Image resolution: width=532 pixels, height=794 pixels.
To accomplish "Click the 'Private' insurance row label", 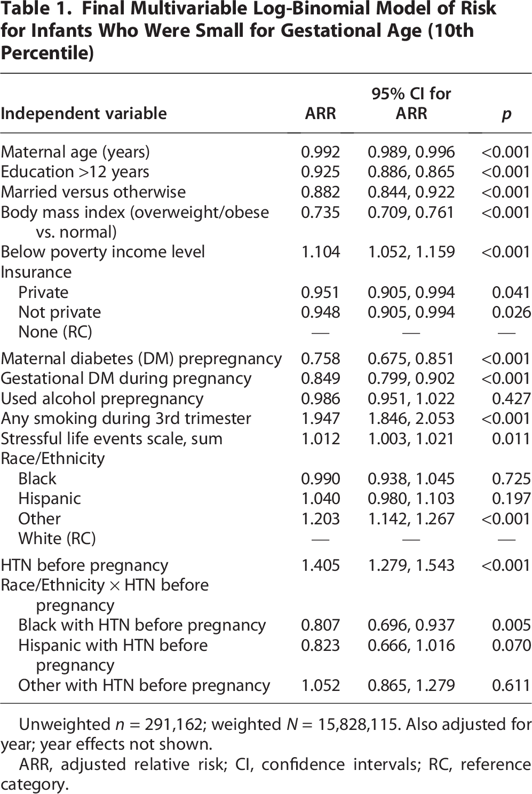I will pyautogui.click(x=43, y=292).
